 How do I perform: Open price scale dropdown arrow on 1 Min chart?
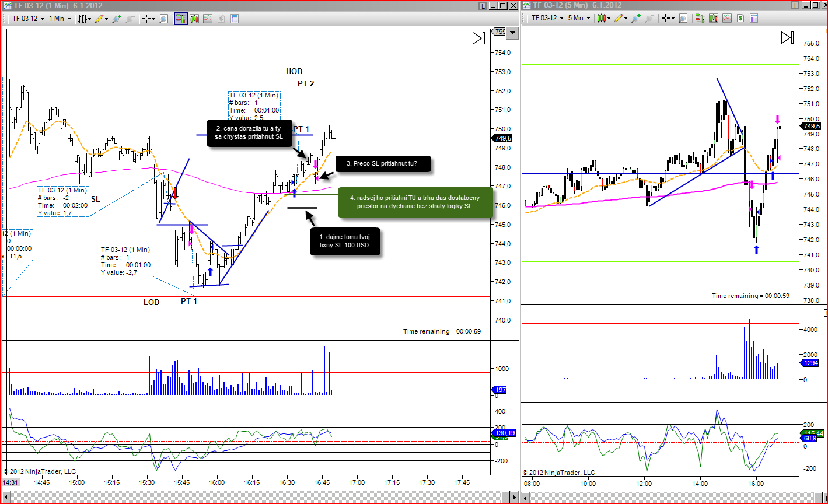tap(512, 33)
